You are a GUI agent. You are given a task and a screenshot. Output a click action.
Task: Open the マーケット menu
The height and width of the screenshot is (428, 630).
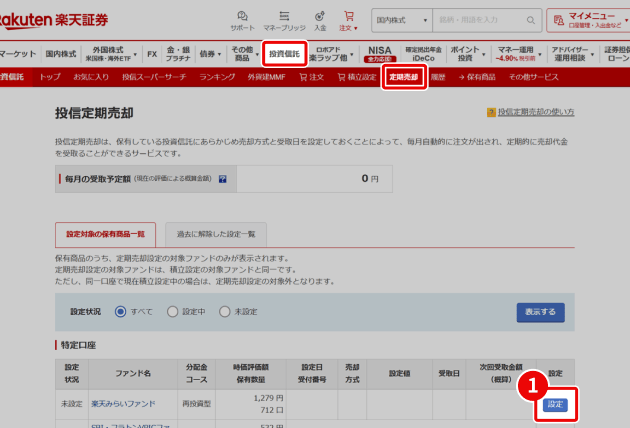point(18,54)
